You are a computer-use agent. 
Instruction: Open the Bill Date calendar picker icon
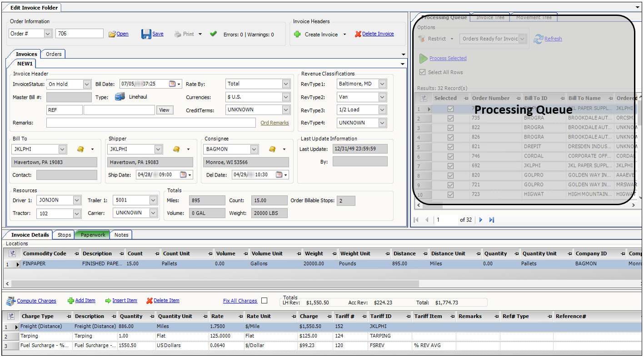[x=172, y=84]
